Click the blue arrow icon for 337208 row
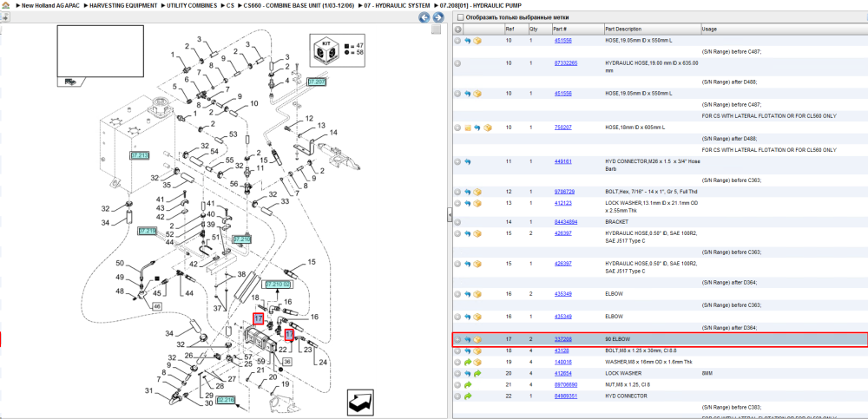 click(x=468, y=339)
